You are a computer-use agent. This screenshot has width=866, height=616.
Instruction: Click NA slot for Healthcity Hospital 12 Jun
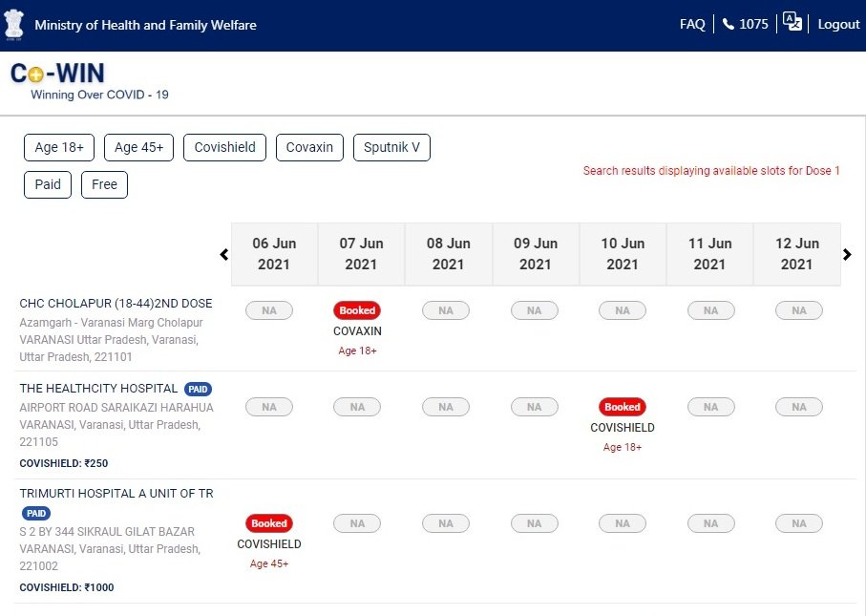point(799,407)
